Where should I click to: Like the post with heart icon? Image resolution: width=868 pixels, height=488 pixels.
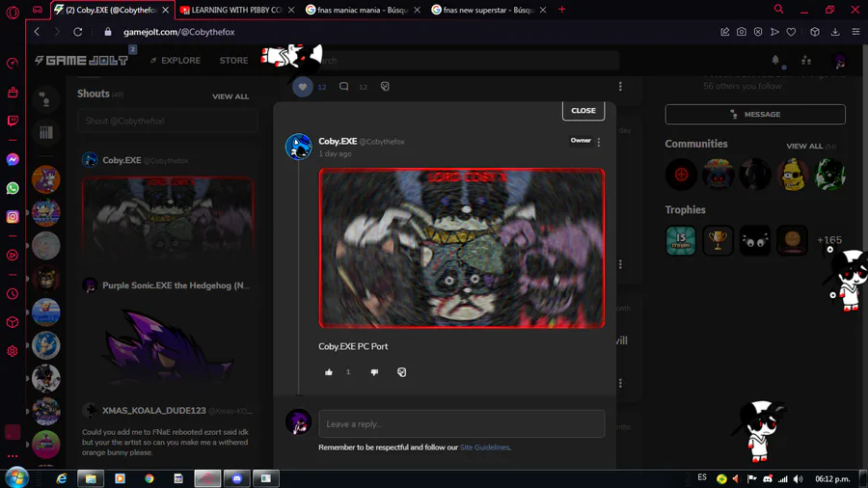coord(302,87)
